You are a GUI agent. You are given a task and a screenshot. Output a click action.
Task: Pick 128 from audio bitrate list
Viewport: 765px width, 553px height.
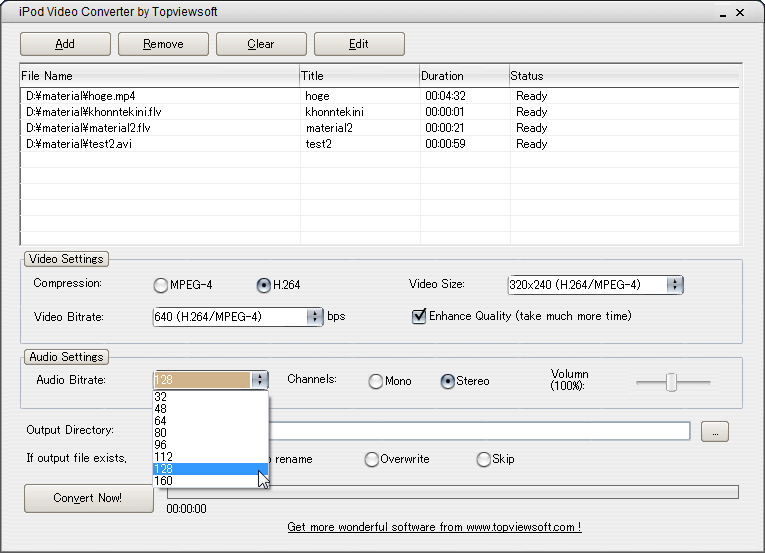coord(211,469)
